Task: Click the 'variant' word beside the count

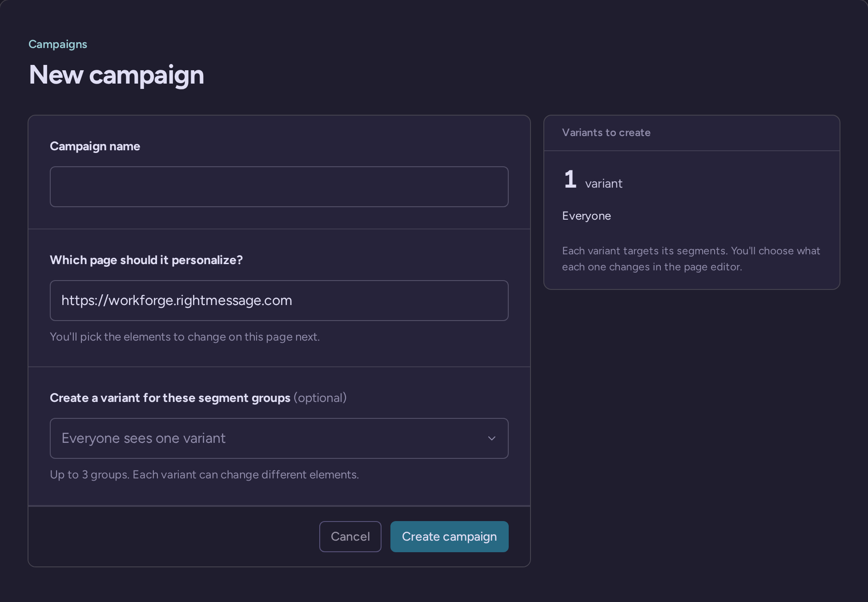Action: point(603,184)
